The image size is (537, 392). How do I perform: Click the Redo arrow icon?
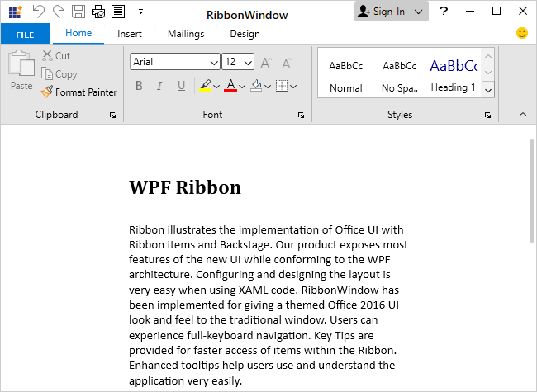click(58, 12)
